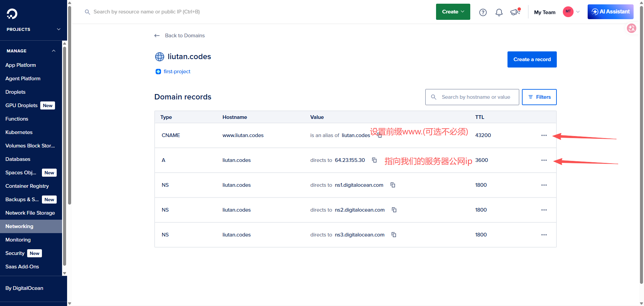The image size is (644, 306).
Task: Click the DigitalOcean logo
Action: (12, 14)
